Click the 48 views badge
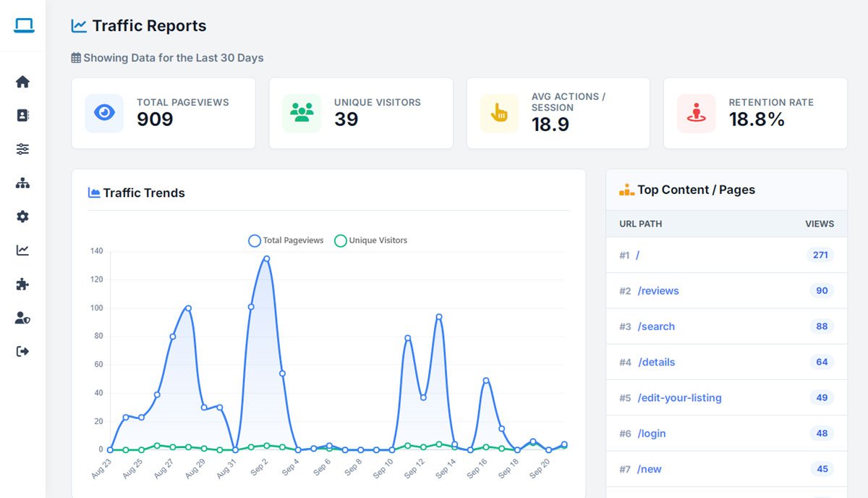868x498 pixels. pos(822,434)
